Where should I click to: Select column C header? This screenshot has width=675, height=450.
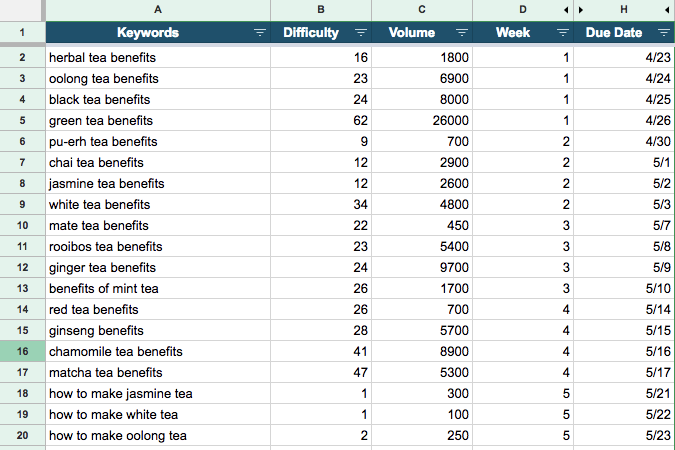click(x=422, y=10)
